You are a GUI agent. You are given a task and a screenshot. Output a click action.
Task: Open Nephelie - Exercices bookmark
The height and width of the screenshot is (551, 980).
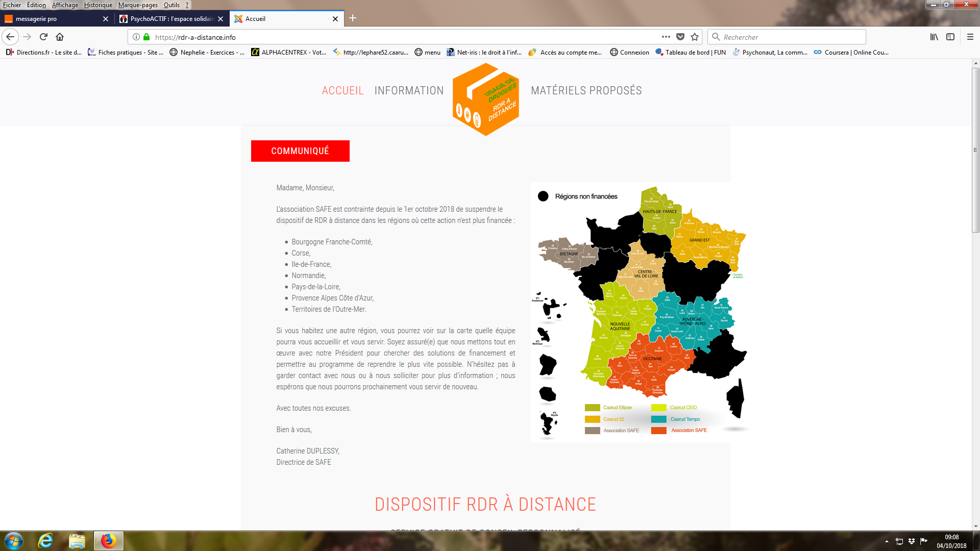[x=207, y=52]
